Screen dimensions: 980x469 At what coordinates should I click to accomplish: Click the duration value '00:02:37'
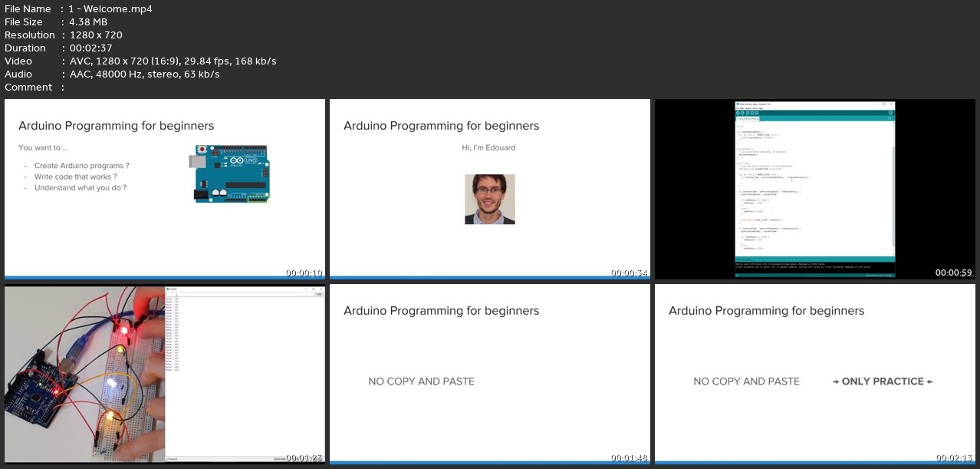(90, 48)
